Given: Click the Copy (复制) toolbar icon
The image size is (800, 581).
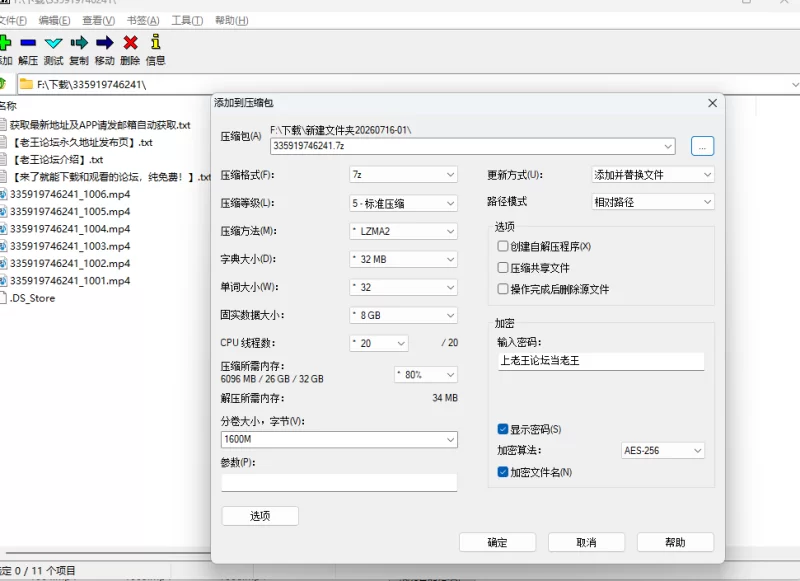Looking at the screenshot, I should click(x=79, y=43).
